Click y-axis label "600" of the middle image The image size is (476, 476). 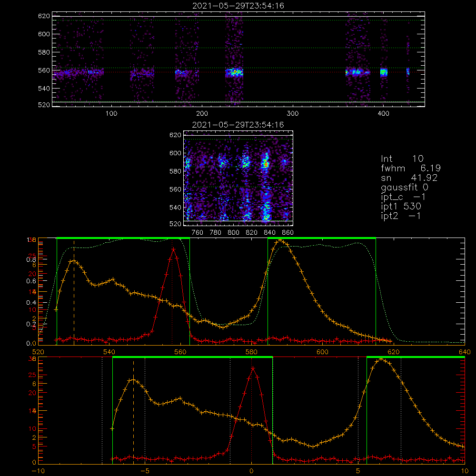[x=175, y=153]
